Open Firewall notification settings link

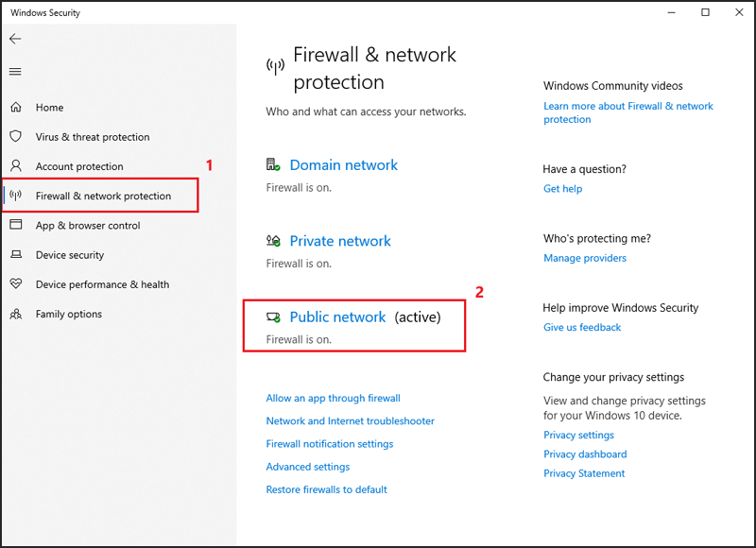(330, 444)
